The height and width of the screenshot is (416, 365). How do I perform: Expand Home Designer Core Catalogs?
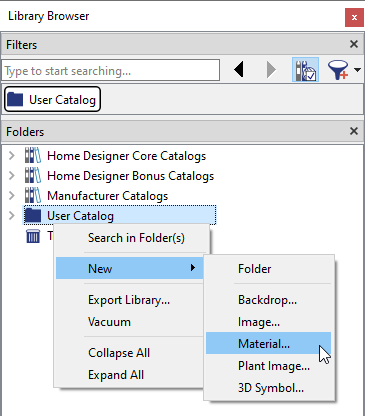click(12, 156)
